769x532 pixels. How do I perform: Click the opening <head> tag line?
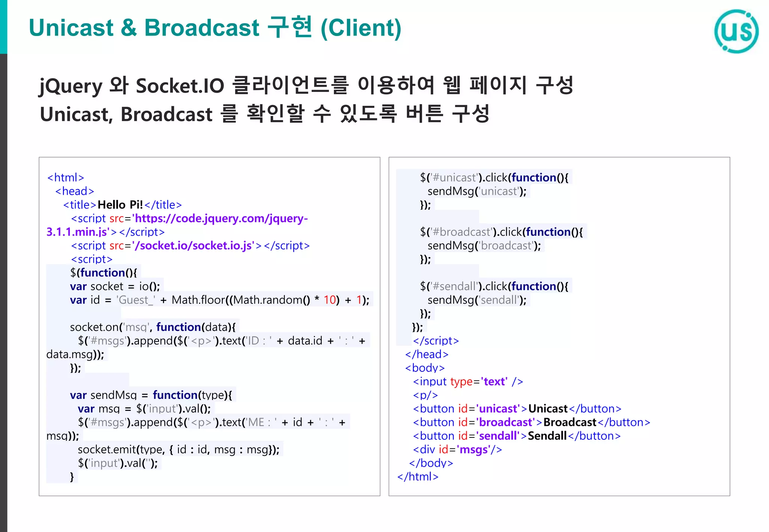(x=74, y=191)
